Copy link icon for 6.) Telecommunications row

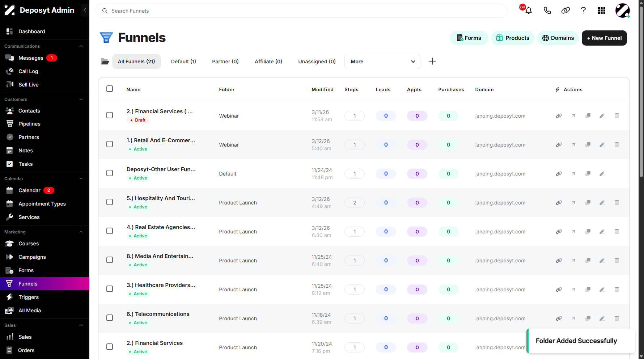[559, 318]
